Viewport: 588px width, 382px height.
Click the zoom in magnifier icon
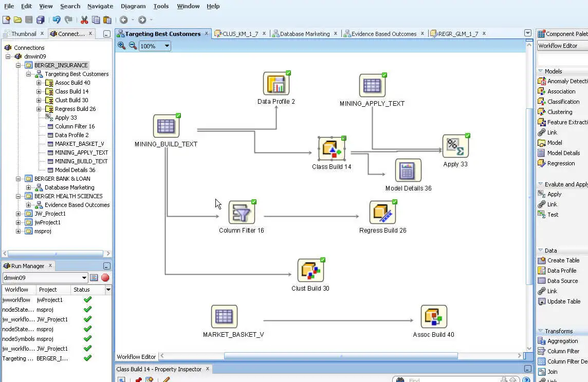point(121,46)
